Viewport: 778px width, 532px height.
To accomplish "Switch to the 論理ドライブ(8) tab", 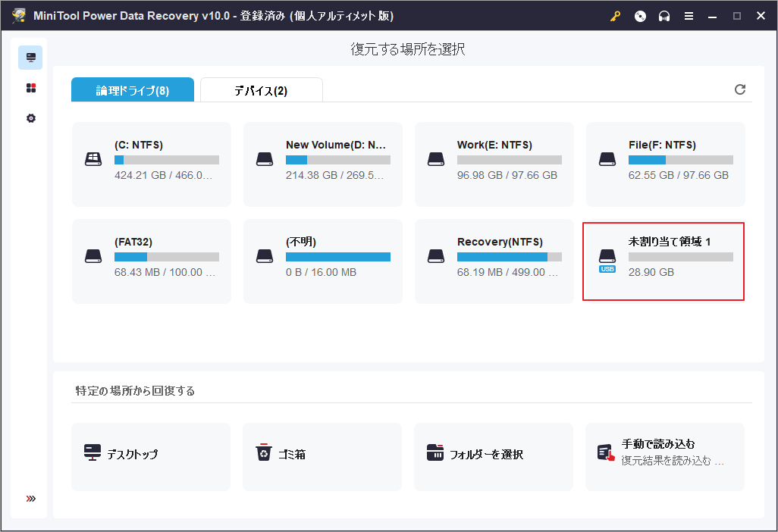I will tap(133, 90).
